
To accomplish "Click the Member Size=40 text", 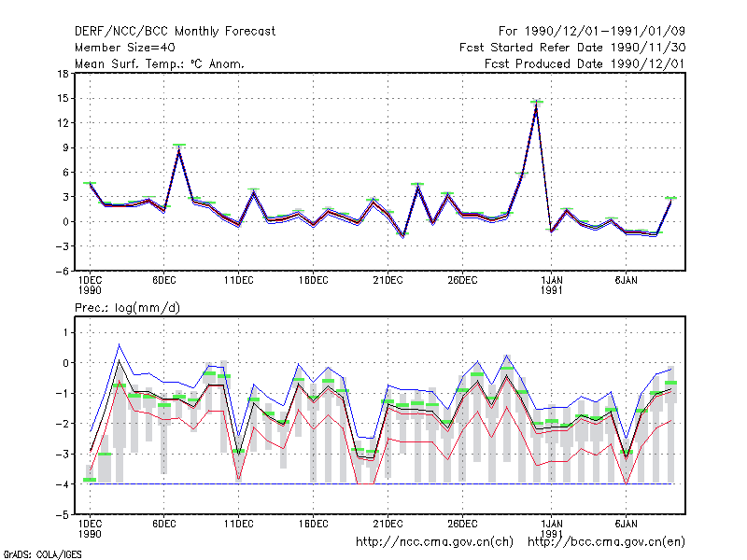I will click(125, 48).
